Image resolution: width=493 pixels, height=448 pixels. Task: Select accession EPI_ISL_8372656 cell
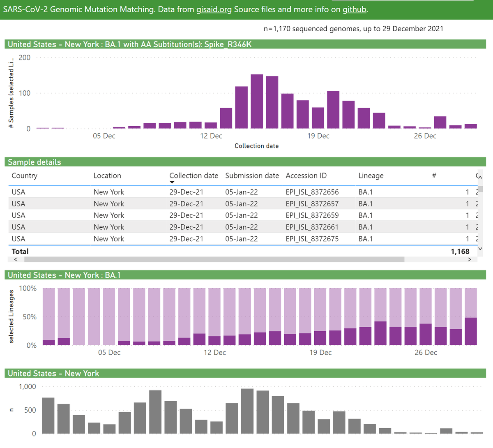[312, 192]
